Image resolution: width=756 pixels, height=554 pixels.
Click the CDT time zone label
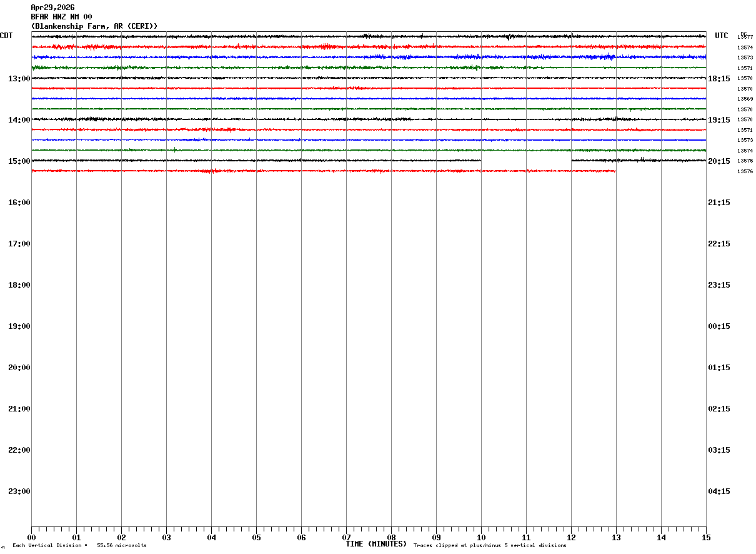(6, 36)
